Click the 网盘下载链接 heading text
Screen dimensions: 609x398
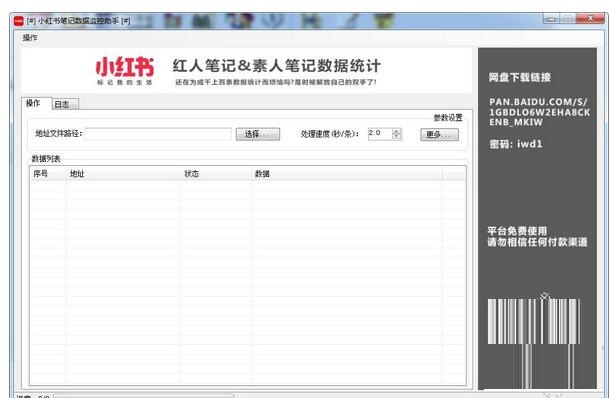coord(520,77)
